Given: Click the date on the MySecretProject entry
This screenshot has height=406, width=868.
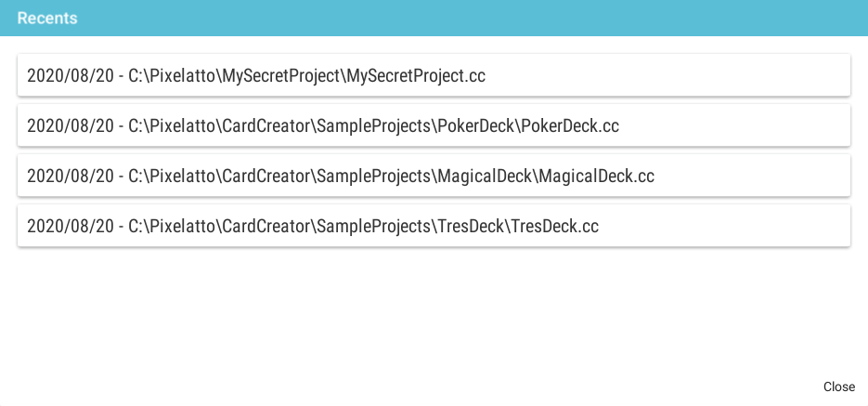Looking at the screenshot, I should 70,76.
